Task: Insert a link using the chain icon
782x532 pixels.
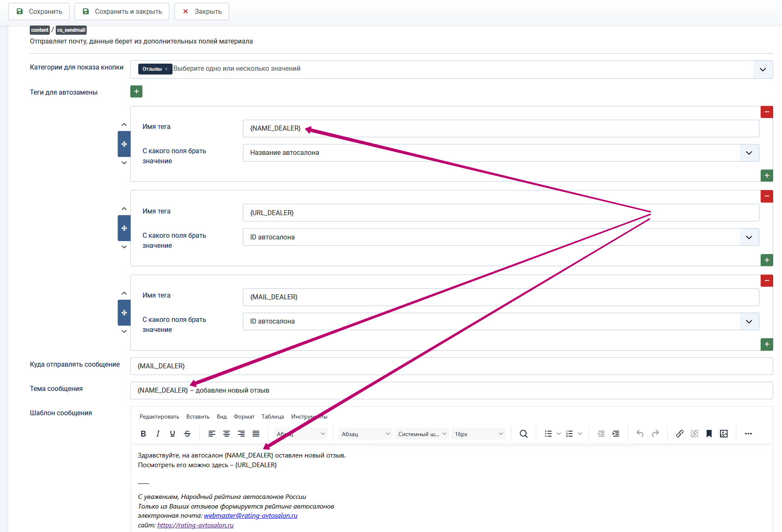Action: 680,434
